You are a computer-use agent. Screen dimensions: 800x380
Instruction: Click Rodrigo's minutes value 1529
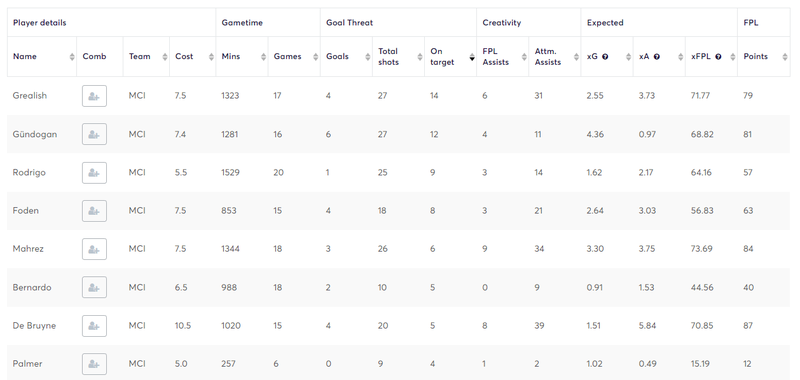pos(231,172)
